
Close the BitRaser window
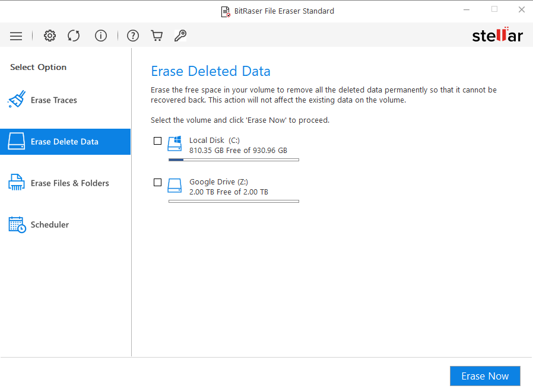[x=522, y=9]
